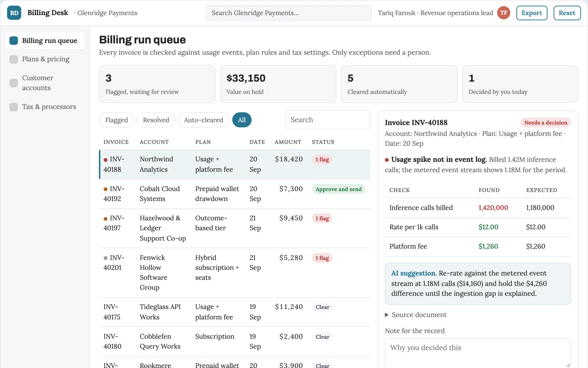Open Customer accounts in sidebar
588x368 pixels.
click(45, 83)
